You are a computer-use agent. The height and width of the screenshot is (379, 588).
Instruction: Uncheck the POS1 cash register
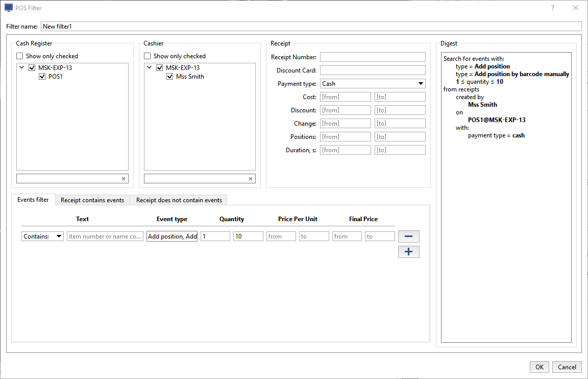tap(42, 77)
